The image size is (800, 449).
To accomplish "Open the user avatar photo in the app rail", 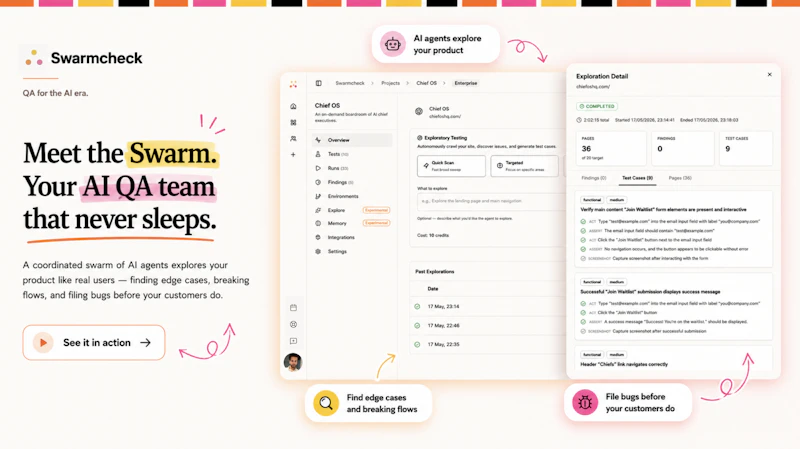I will pos(293,362).
